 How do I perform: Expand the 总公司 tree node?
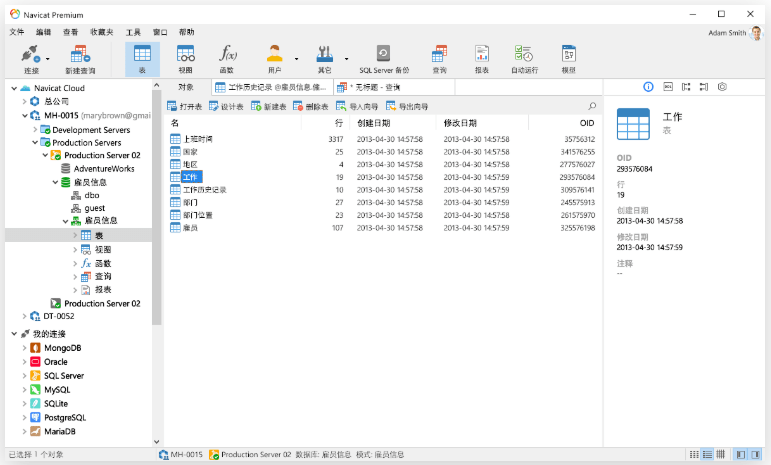(x=24, y=101)
